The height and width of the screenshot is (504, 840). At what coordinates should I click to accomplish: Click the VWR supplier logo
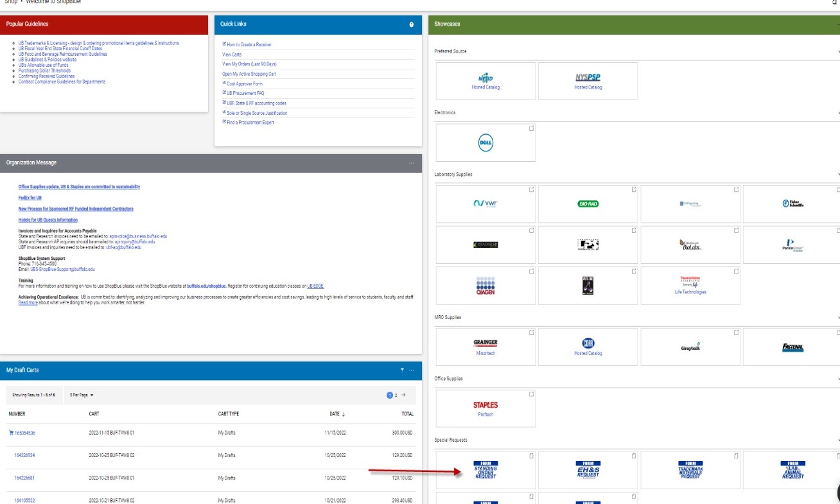tap(486, 204)
